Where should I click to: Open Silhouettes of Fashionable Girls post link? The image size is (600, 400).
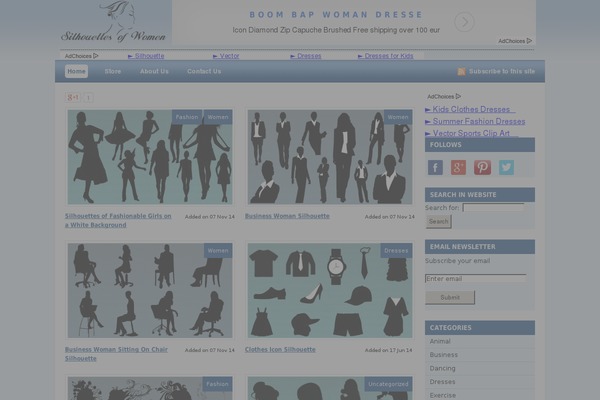coord(118,220)
